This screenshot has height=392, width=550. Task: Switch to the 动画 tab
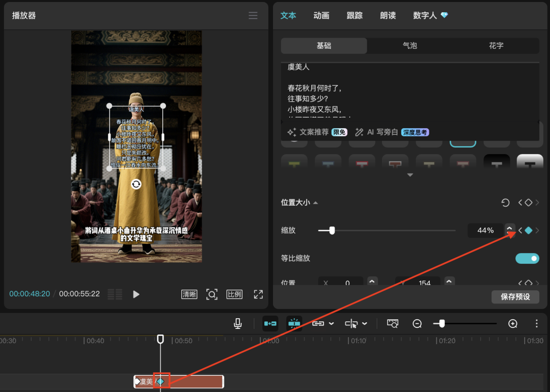[x=321, y=15]
